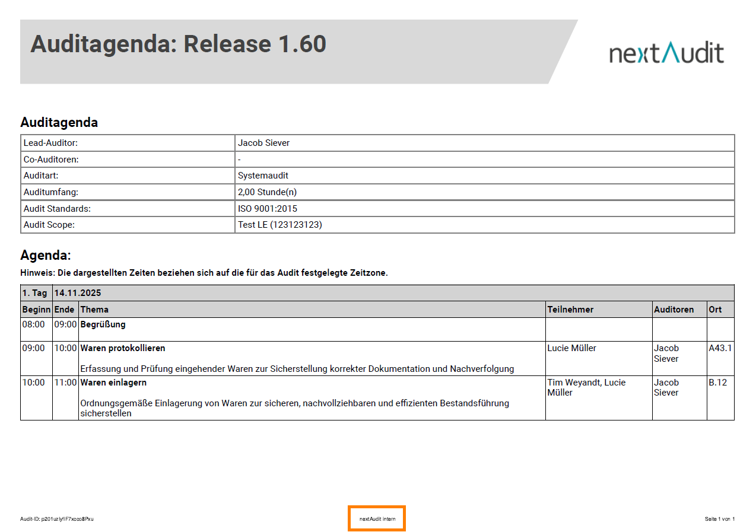
Task: Click the nextAudit logo
Action: click(666, 53)
